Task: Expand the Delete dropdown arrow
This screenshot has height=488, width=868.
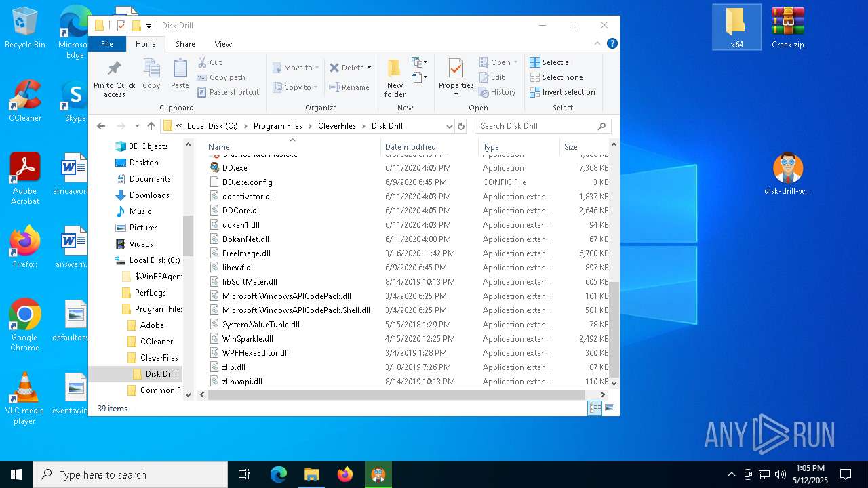Action: [x=369, y=68]
